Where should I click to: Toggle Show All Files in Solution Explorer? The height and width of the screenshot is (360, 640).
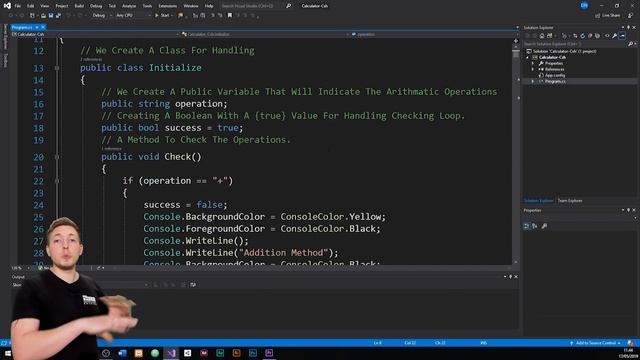(597, 36)
